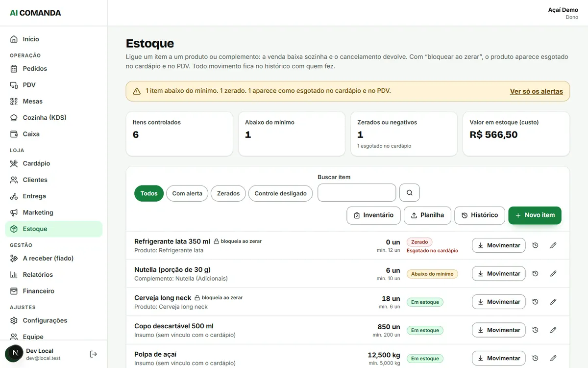Open Pedidos in the sidebar
Screen dimensions: 588x368
tap(54, 69)
